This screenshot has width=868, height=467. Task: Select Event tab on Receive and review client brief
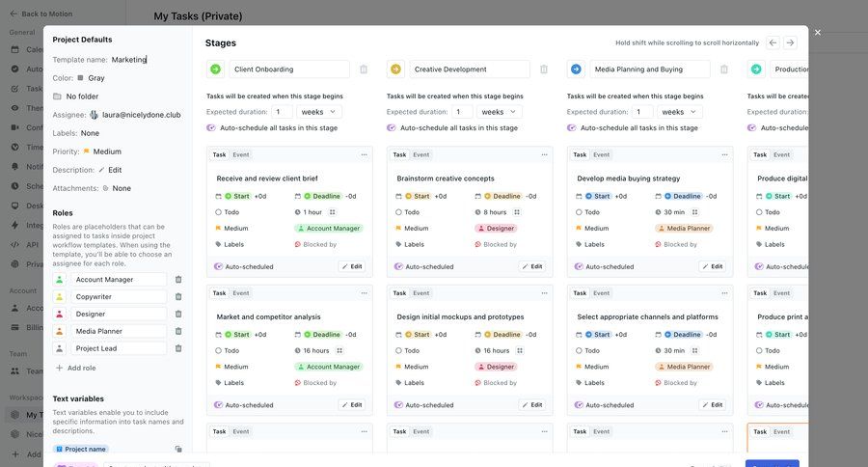[x=241, y=154]
